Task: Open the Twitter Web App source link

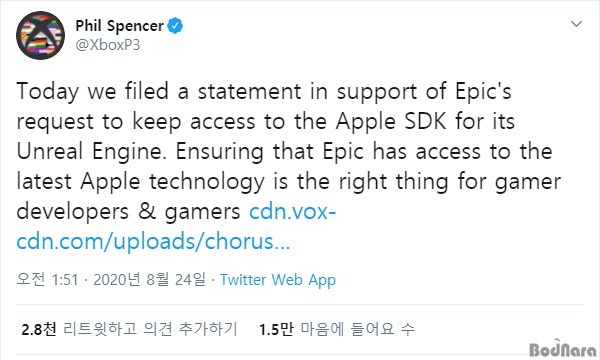Action: (x=278, y=280)
